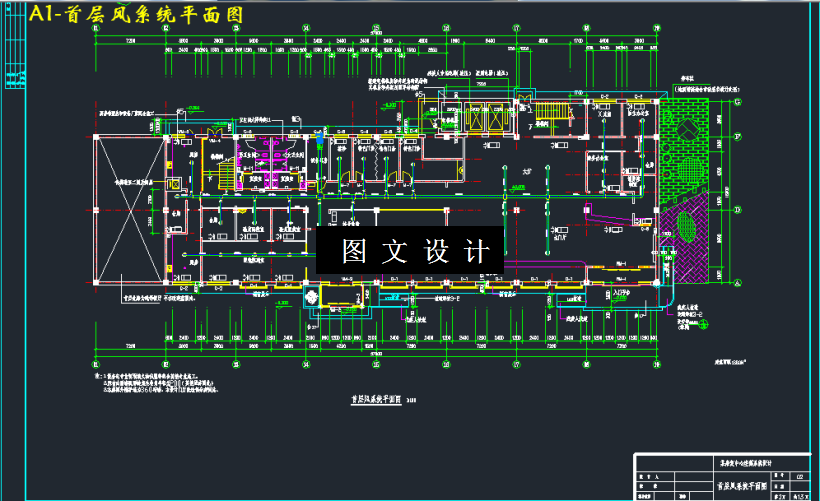Click the three-line notes block below the plan

coord(156,383)
